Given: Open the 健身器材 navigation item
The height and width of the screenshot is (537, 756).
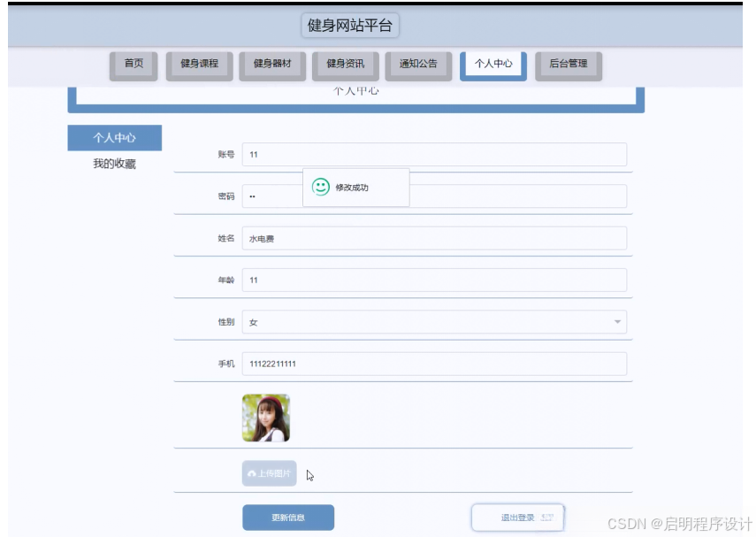Looking at the screenshot, I should pos(271,65).
